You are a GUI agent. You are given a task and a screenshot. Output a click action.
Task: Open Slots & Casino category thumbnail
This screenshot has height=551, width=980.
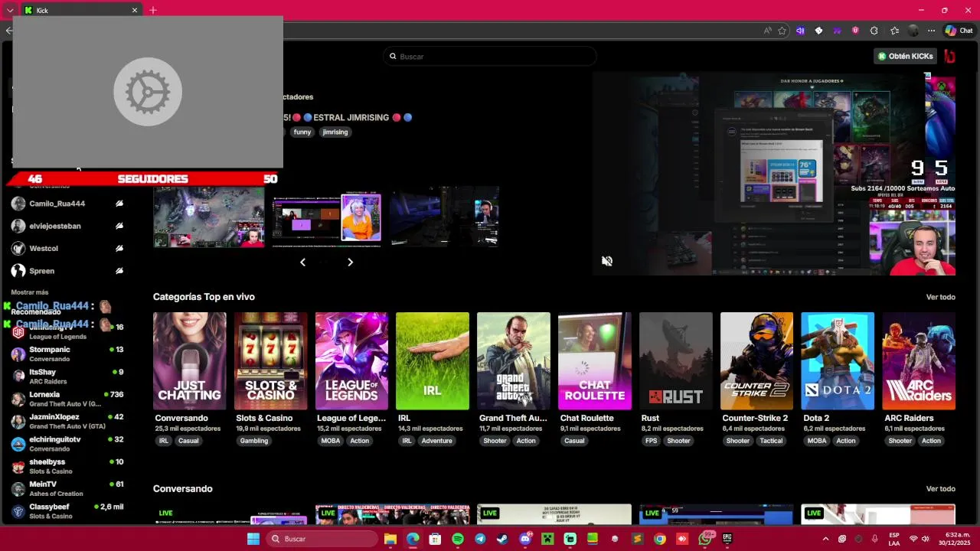[x=270, y=360]
